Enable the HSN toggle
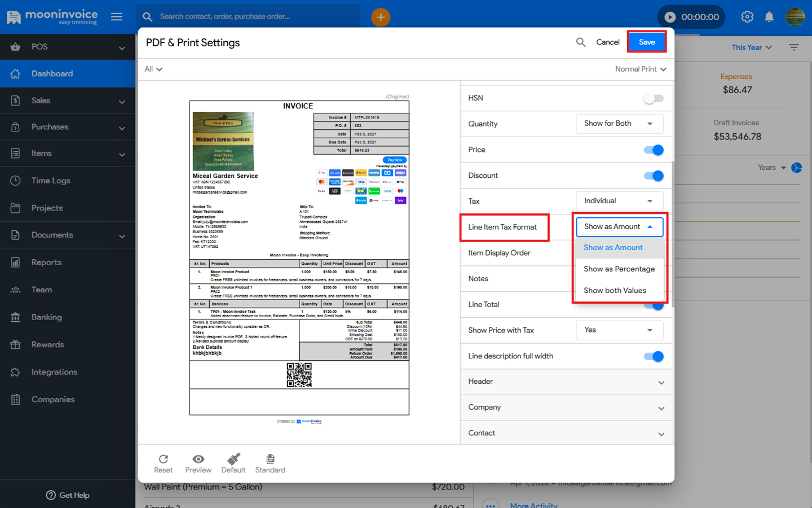812x508 pixels. tap(654, 98)
